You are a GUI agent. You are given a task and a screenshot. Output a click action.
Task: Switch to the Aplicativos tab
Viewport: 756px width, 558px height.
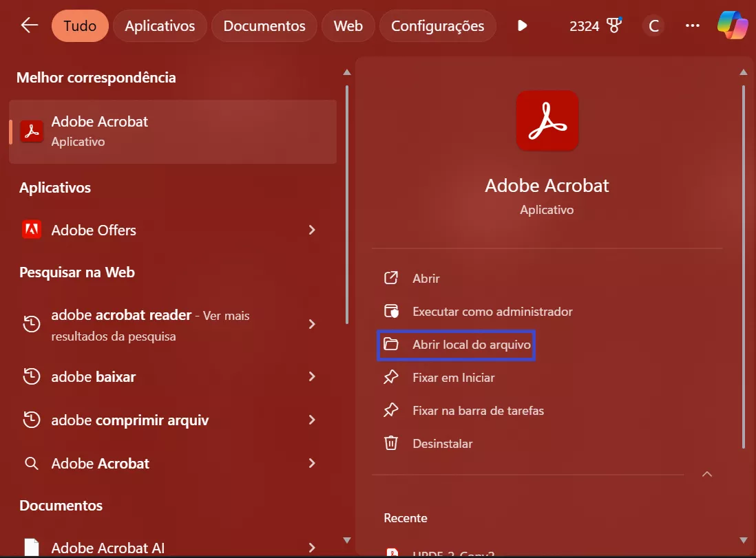pyautogui.click(x=160, y=26)
